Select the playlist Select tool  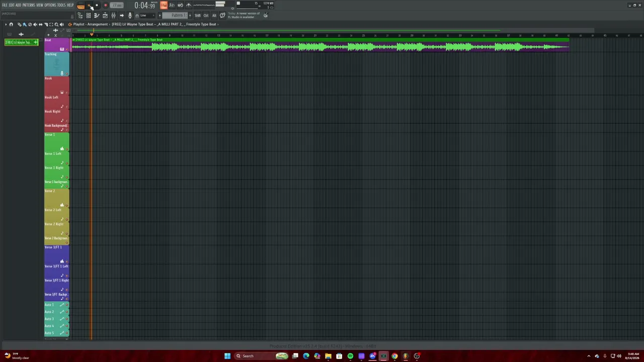coord(51,25)
